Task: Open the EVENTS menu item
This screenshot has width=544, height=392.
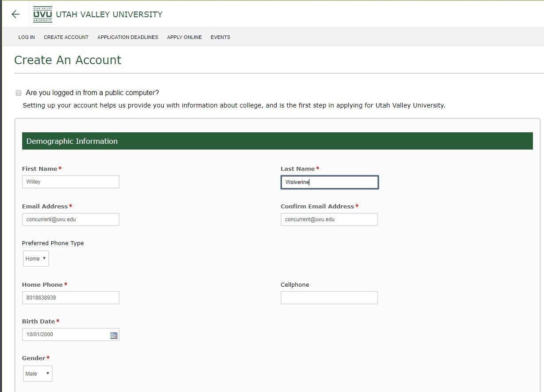Action: click(220, 37)
